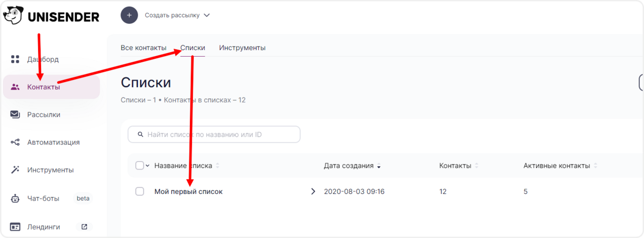
Task: Sort by Дата создания column
Action: 352,166
